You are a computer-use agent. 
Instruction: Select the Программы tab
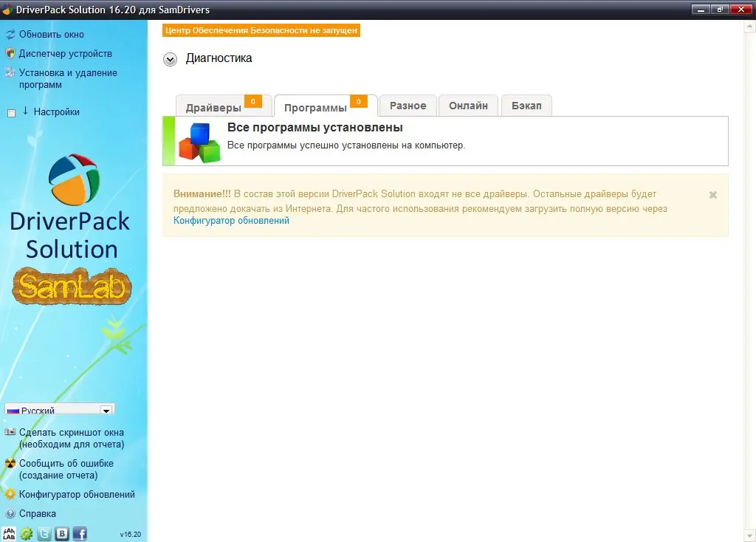326,106
